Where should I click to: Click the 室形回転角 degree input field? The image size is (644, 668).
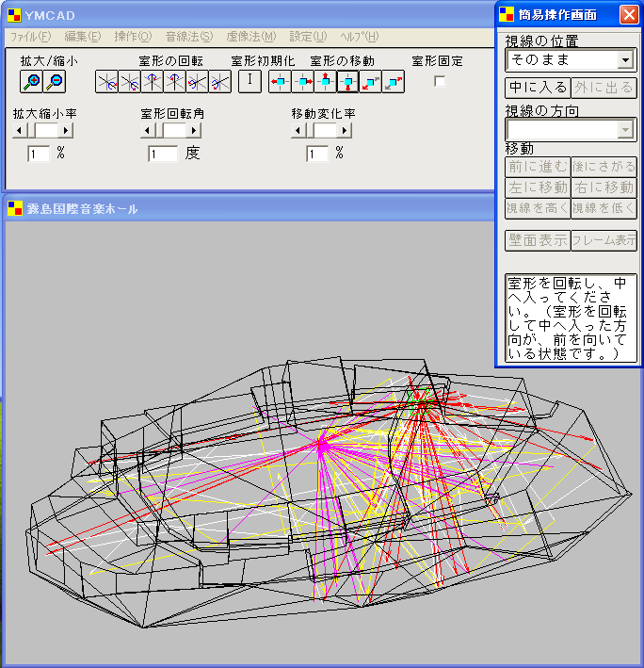(x=163, y=154)
